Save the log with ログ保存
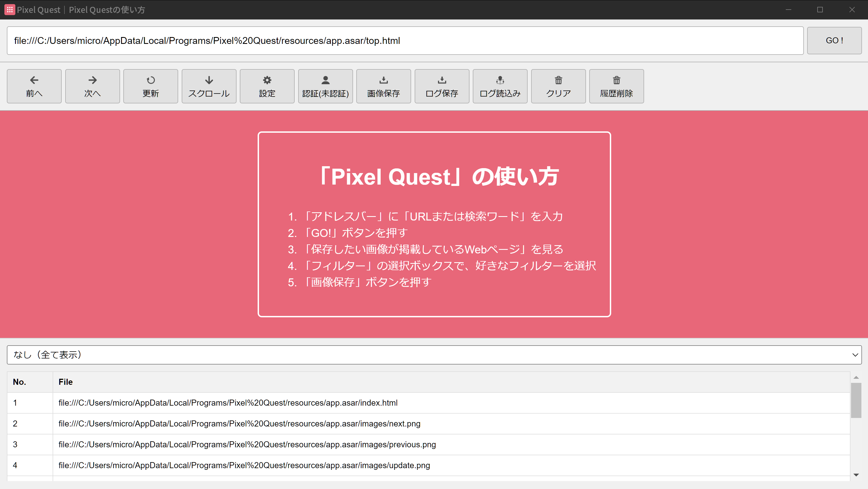This screenshot has height=489, width=868. [x=442, y=86]
